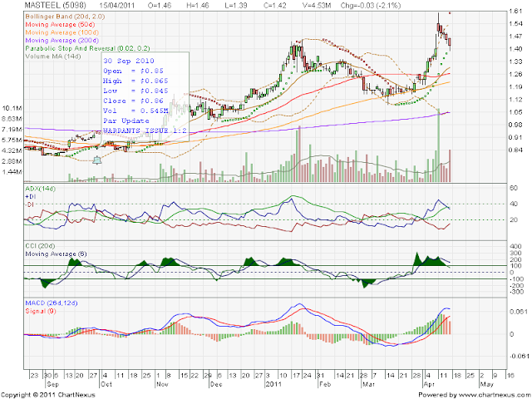Screen dimensions: 532x399
Task: Select the MASTEEL (5098) stock title
Action: coord(56,6)
